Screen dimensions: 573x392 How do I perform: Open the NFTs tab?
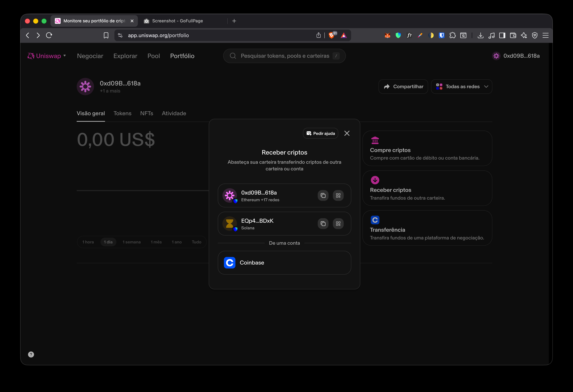pyautogui.click(x=146, y=113)
